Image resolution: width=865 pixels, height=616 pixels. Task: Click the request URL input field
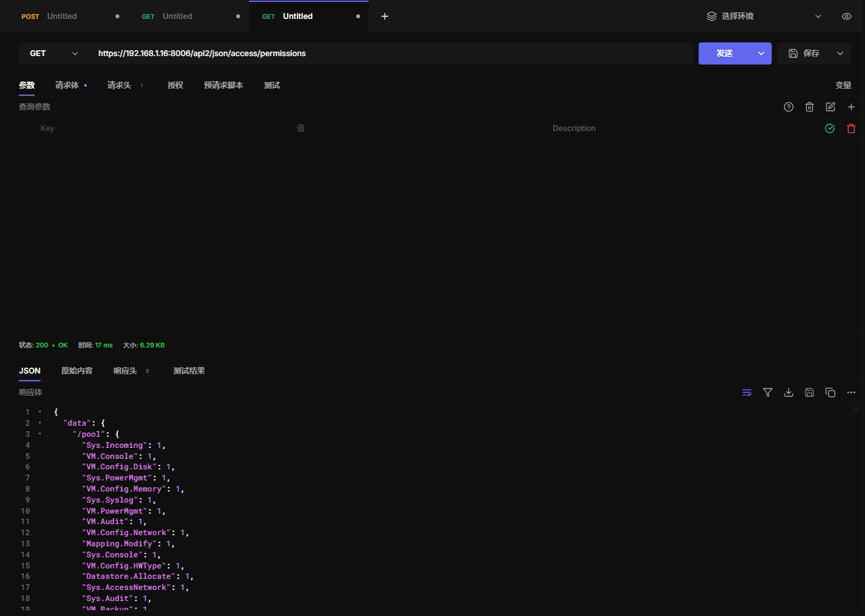pos(391,53)
